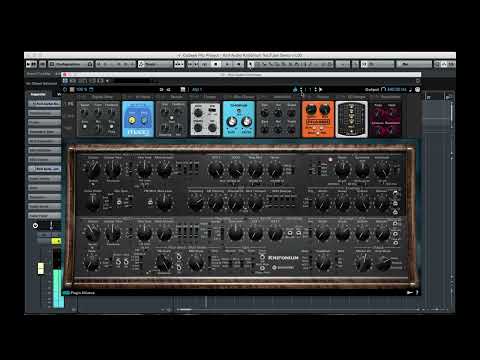This screenshot has height=360, width=480.
Task: Close the plugin window with red button
Action: pos(65,74)
